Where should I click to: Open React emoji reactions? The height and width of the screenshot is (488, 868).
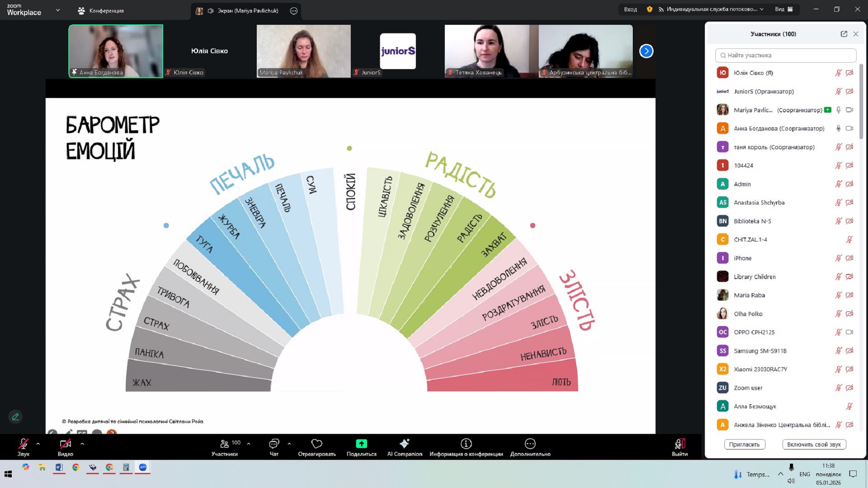[x=316, y=444]
